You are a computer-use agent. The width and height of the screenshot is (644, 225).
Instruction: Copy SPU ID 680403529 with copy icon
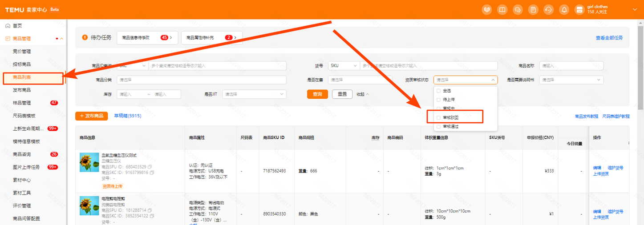150,167
